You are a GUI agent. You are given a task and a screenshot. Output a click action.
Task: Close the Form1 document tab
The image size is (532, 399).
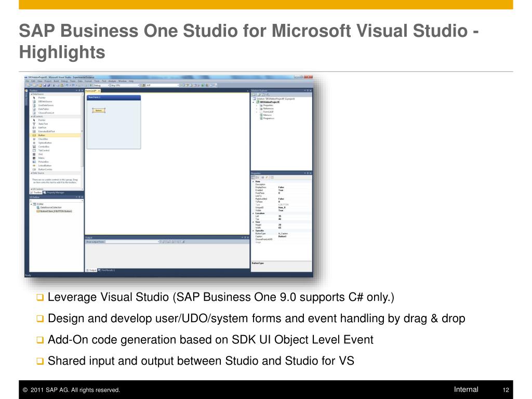[x=99, y=91]
